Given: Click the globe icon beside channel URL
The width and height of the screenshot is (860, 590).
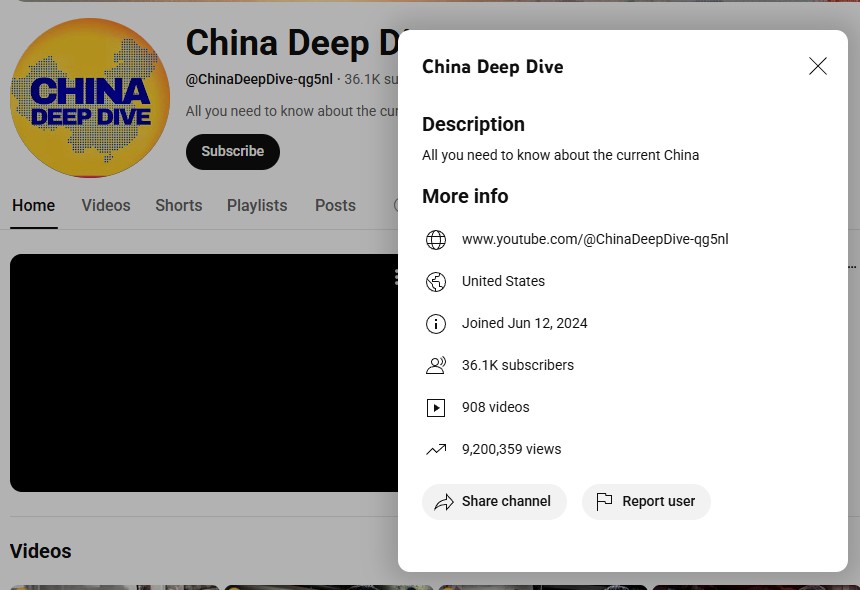Looking at the screenshot, I should [x=436, y=240].
